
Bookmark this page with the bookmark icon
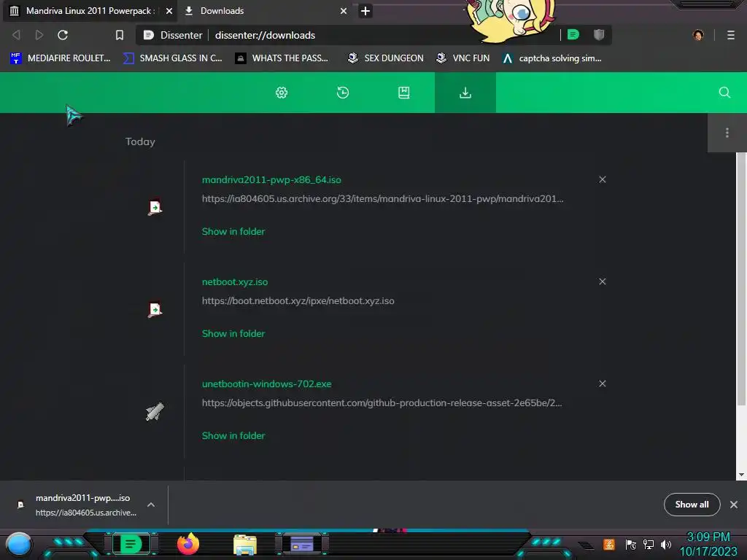[120, 35]
